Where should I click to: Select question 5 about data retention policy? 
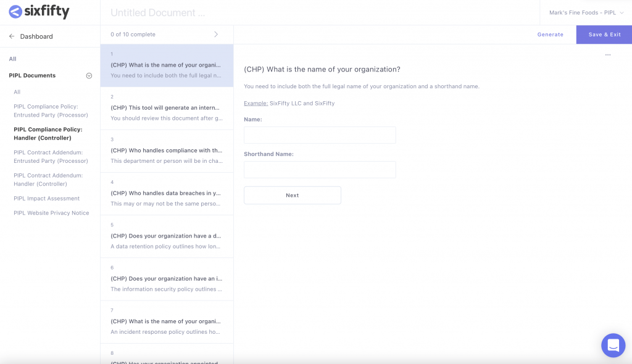click(167, 237)
